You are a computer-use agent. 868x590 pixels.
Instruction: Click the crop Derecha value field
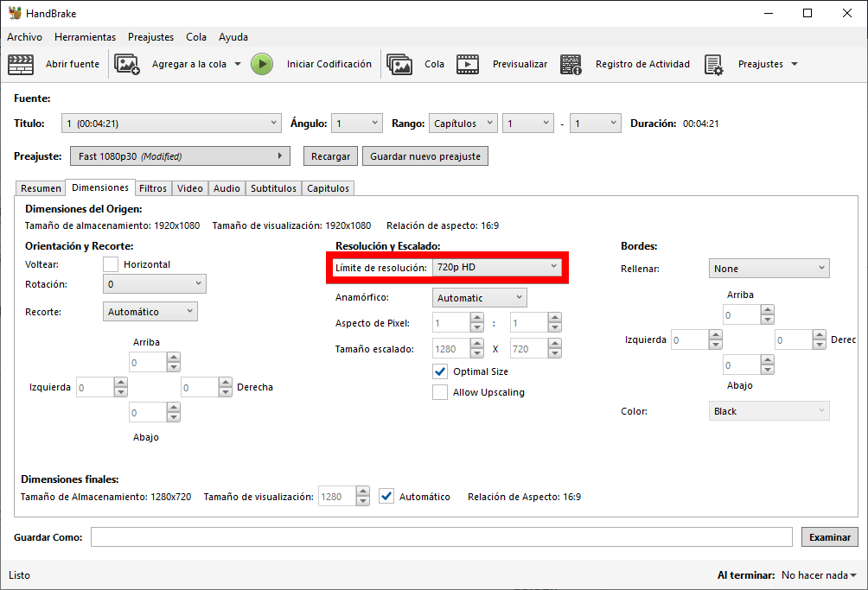pyautogui.click(x=200, y=387)
